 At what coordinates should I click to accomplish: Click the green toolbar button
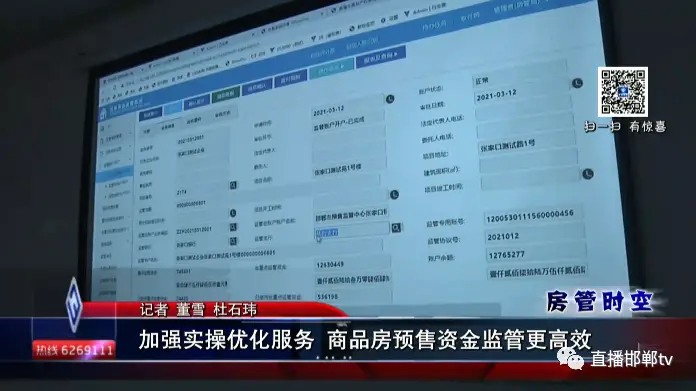click(226, 94)
